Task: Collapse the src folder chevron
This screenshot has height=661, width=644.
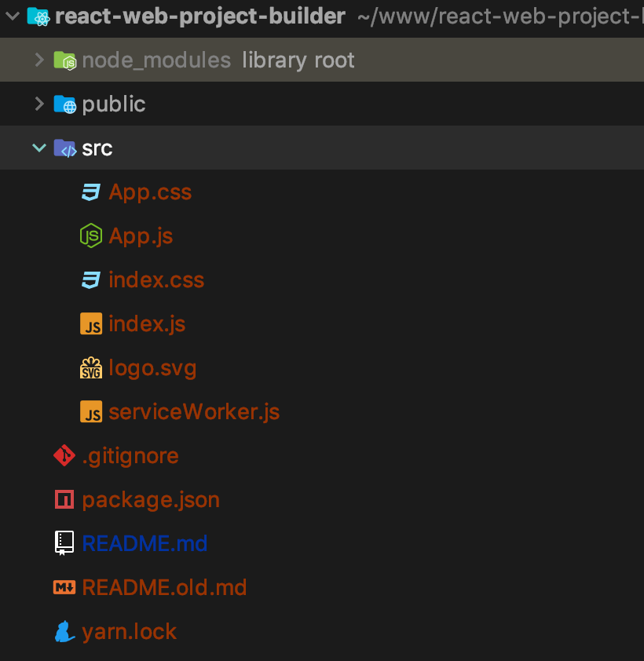Action: tap(39, 148)
